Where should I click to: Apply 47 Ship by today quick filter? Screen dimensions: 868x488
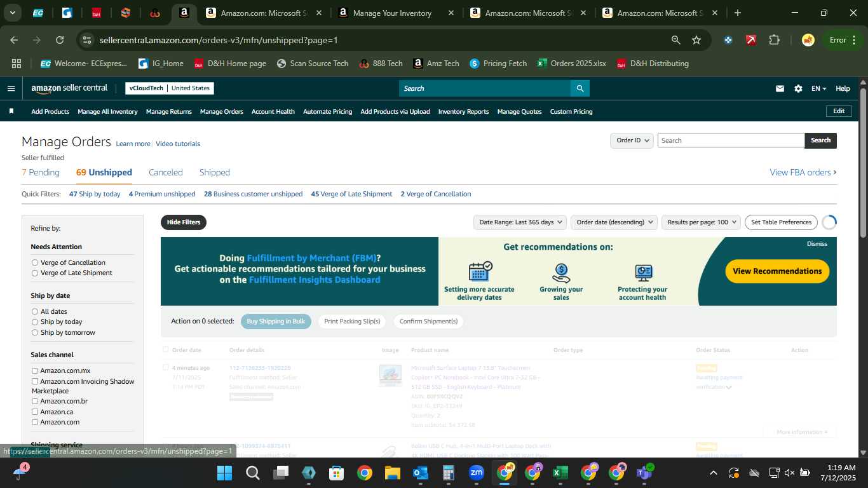(95, 194)
